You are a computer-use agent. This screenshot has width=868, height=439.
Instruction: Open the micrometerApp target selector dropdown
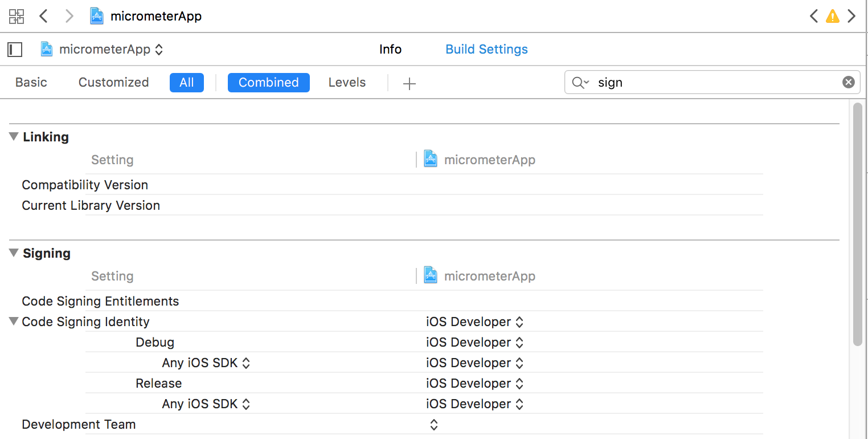(103, 50)
